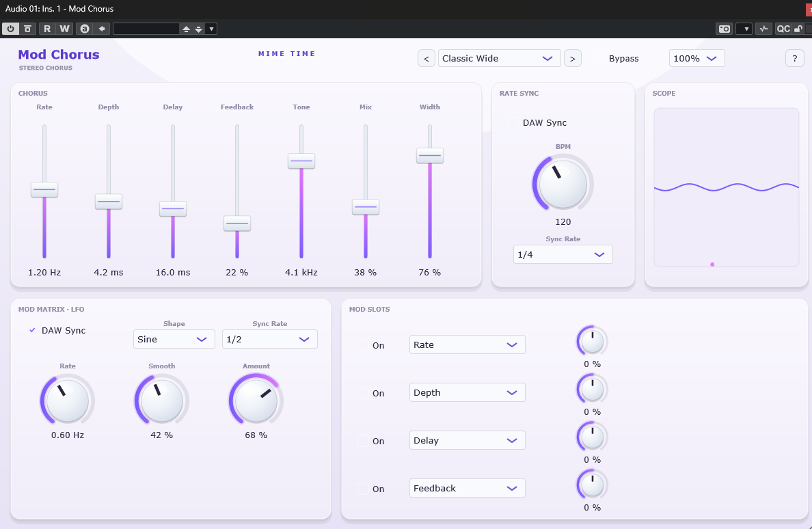Image resolution: width=812 pixels, height=529 pixels.
Task: Open the host preset browser dropdown triangle
Action: tap(211, 29)
